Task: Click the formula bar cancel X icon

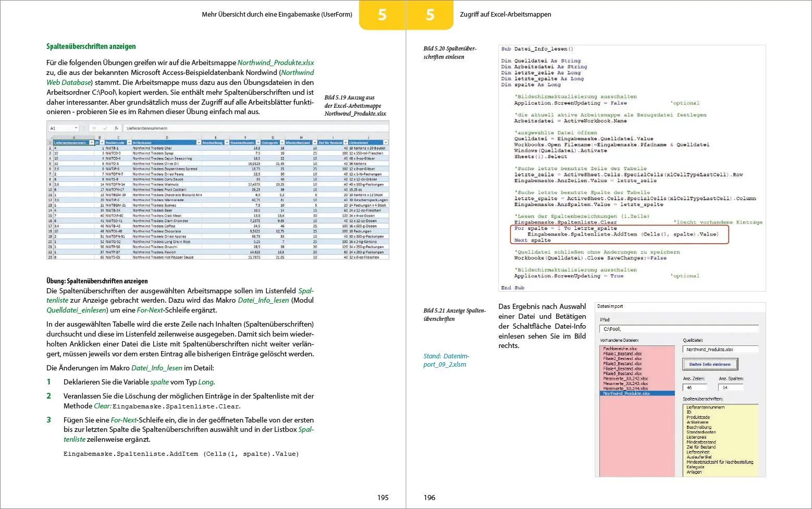Action: click(x=94, y=128)
